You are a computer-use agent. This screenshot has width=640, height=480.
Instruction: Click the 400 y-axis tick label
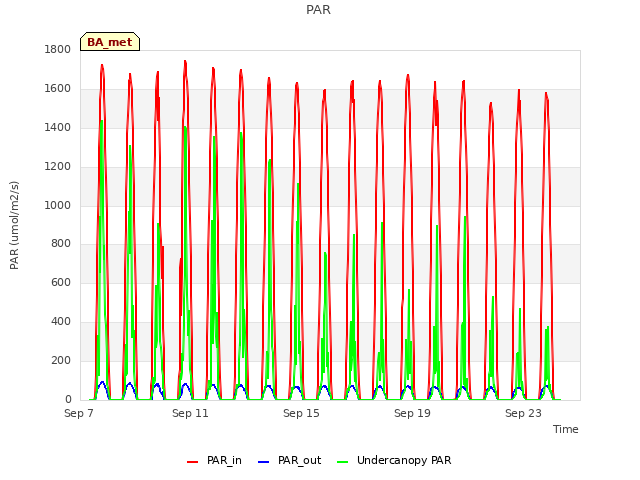(x=61, y=322)
